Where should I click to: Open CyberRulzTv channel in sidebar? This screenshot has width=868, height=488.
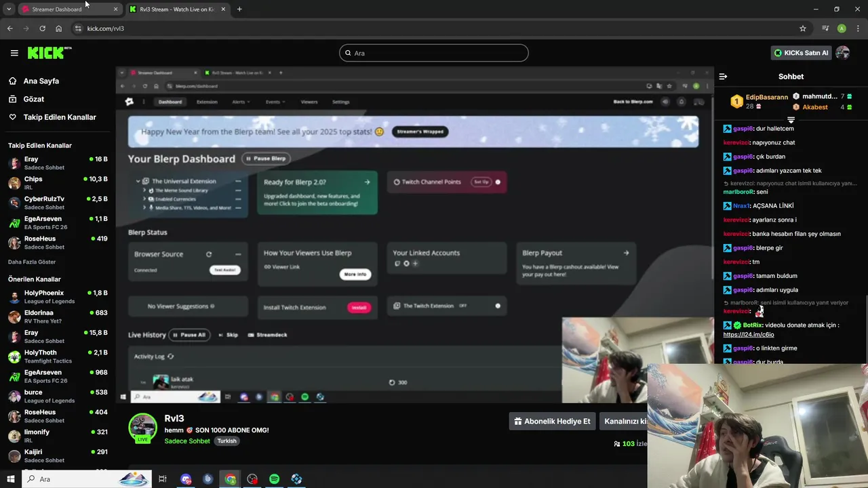[58, 203]
